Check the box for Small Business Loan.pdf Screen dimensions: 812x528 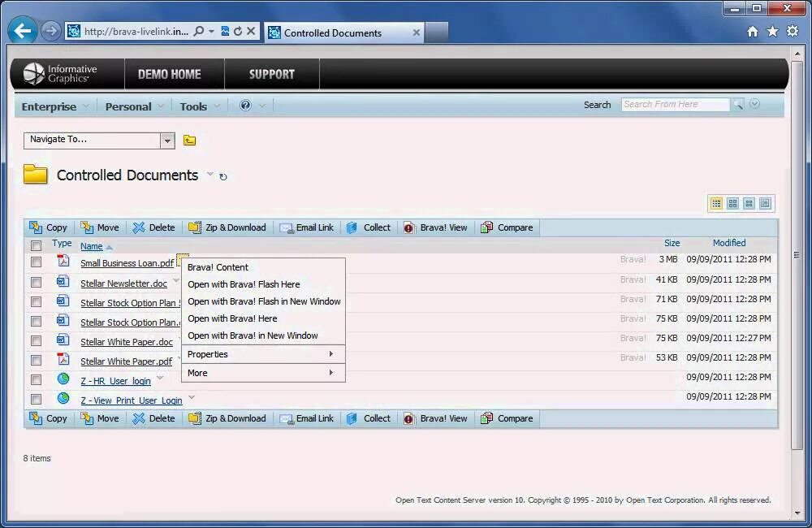point(36,262)
